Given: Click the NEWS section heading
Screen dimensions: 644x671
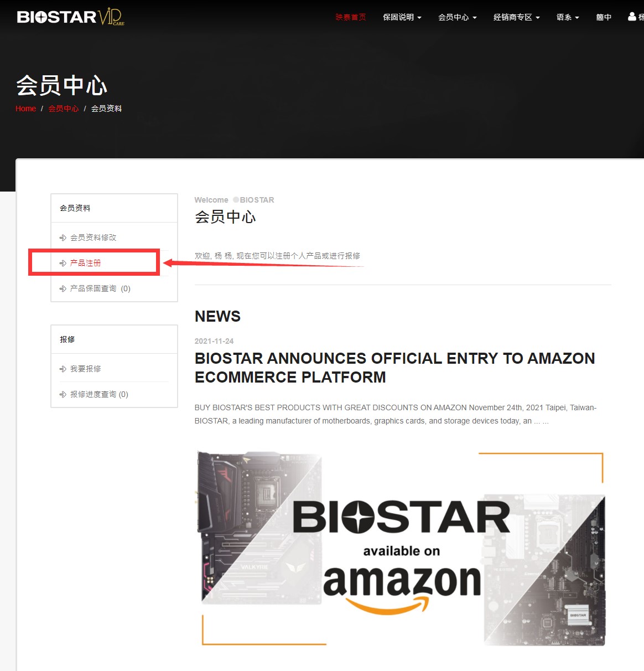Looking at the screenshot, I should coord(217,316).
